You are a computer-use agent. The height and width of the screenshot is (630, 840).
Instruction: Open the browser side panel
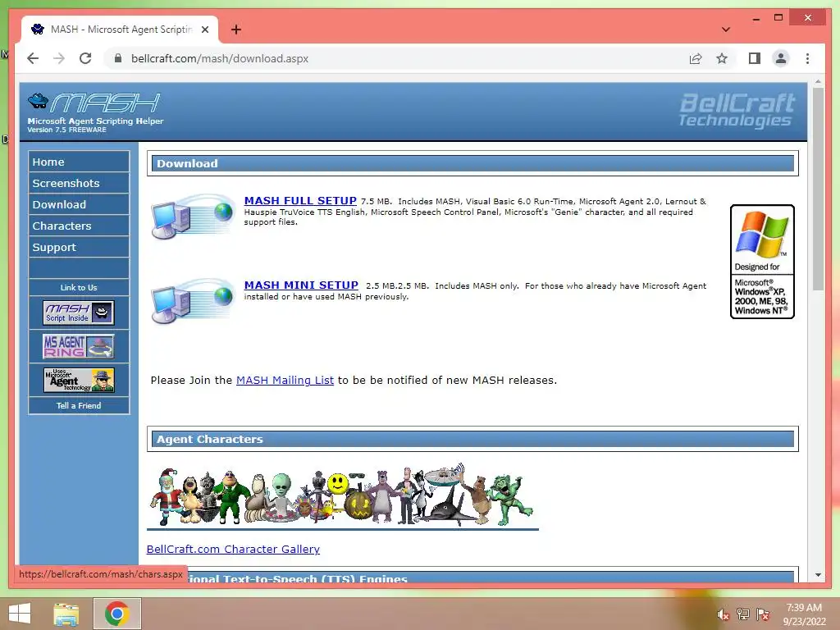pos(755,58)
